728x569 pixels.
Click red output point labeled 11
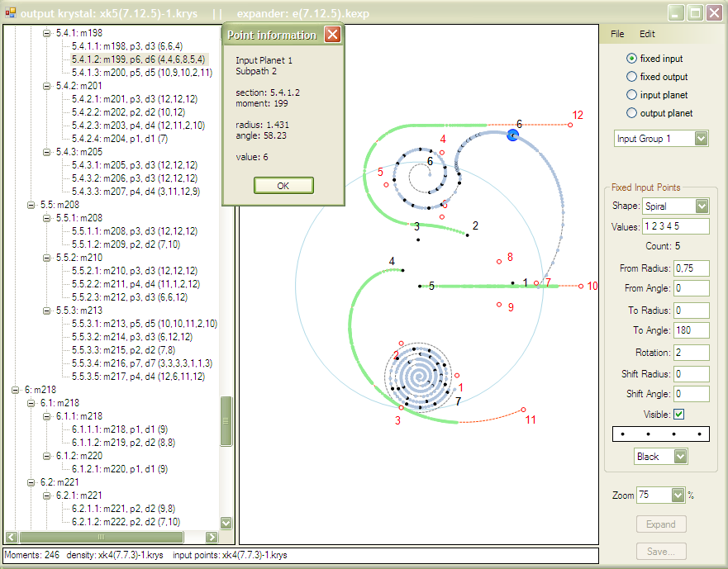tap(523, 410)
